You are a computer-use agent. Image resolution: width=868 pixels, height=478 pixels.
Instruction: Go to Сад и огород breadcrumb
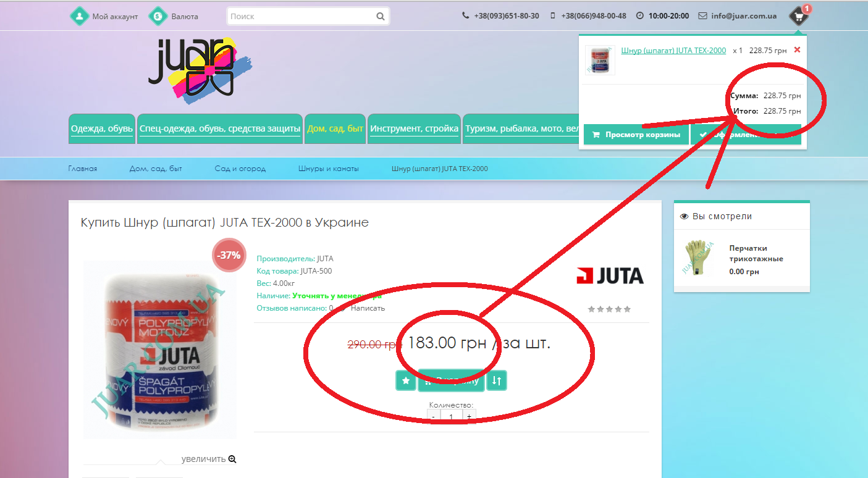point(240,169)
